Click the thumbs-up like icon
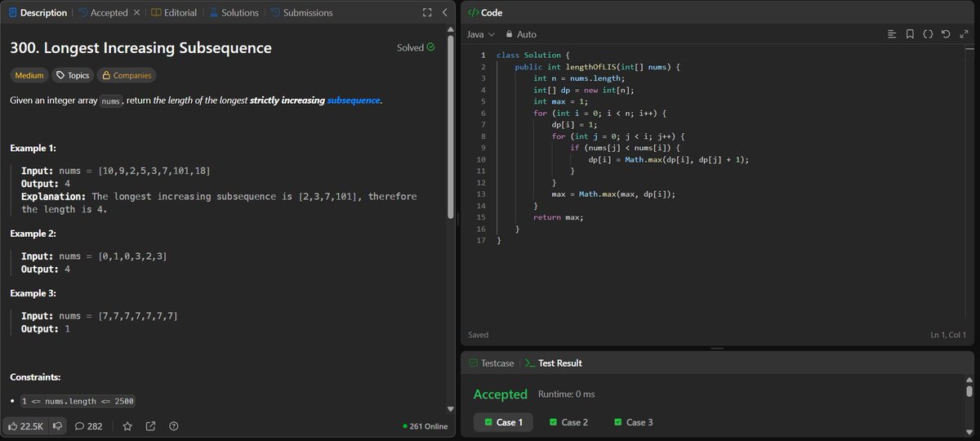Screen dimensions: 980x441 [14, 425]
